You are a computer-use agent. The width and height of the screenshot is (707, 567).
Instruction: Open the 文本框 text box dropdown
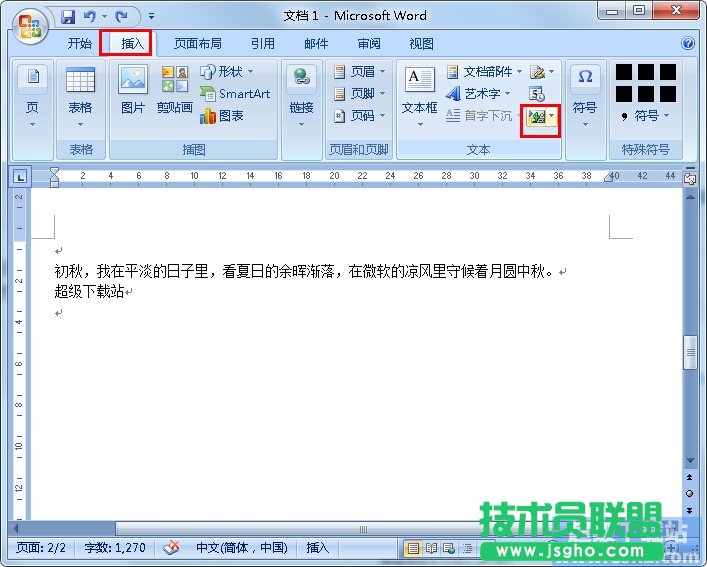click(420, 96)
